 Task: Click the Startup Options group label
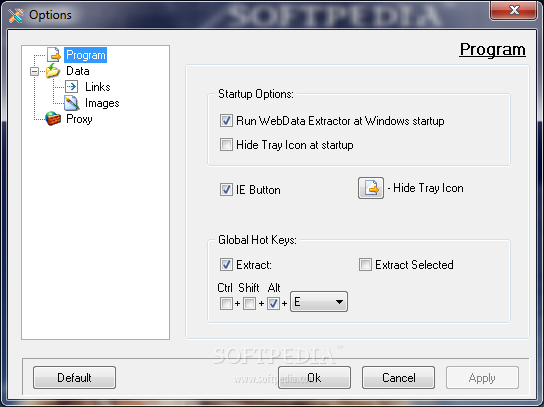256,94
